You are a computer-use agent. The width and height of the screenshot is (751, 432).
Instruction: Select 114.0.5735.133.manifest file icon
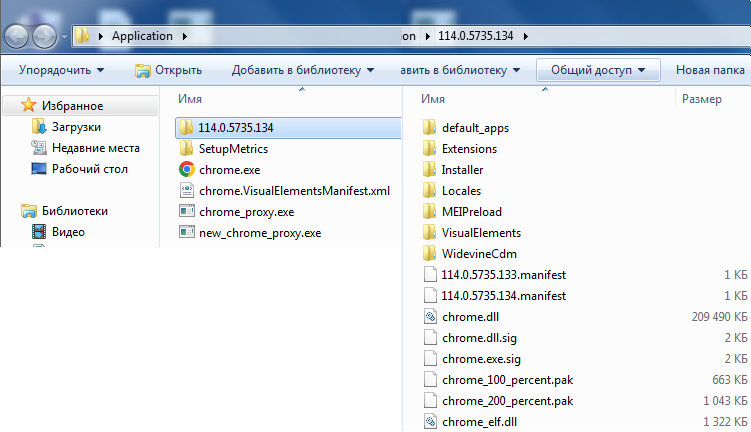tap(430, 274)
